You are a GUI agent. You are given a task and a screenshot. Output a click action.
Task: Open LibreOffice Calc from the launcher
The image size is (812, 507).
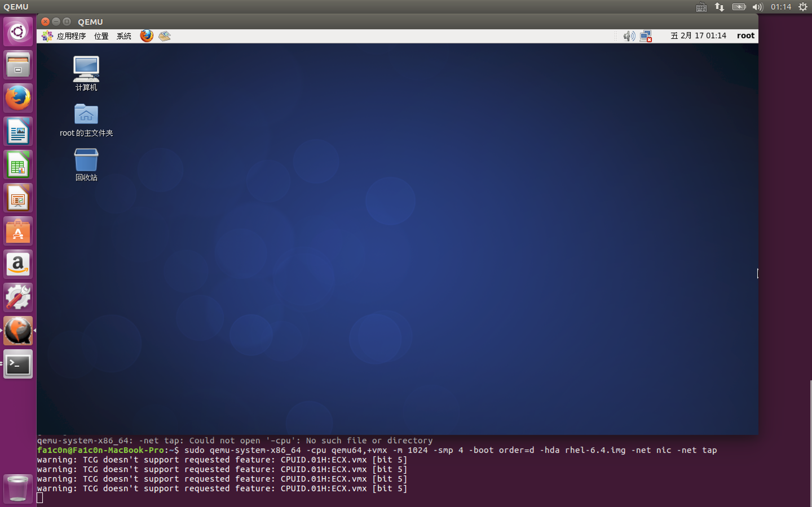tap(18, 164)
